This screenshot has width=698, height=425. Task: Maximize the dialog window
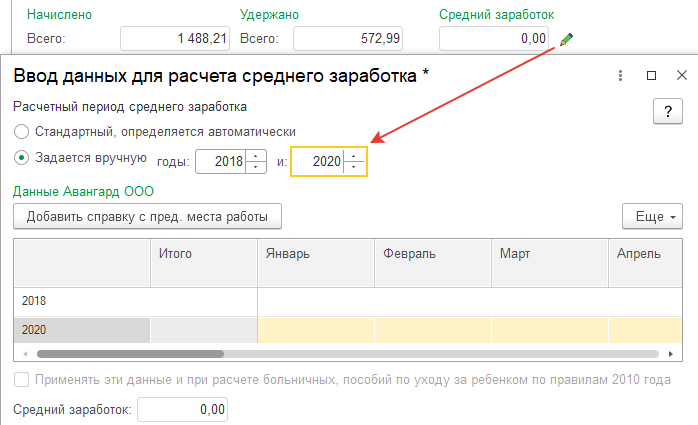[x=651, y=76]
